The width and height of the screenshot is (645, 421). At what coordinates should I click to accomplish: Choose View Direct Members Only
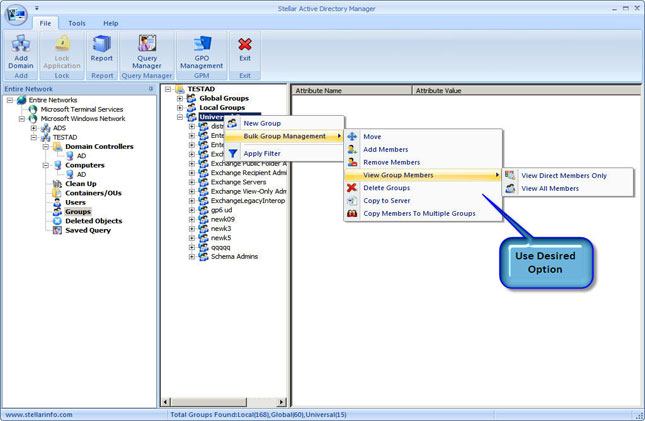tap(568, 175)
